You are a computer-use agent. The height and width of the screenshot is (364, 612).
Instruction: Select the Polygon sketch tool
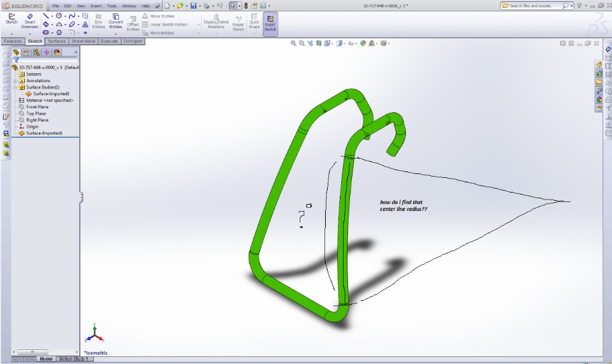pos(59,33)
